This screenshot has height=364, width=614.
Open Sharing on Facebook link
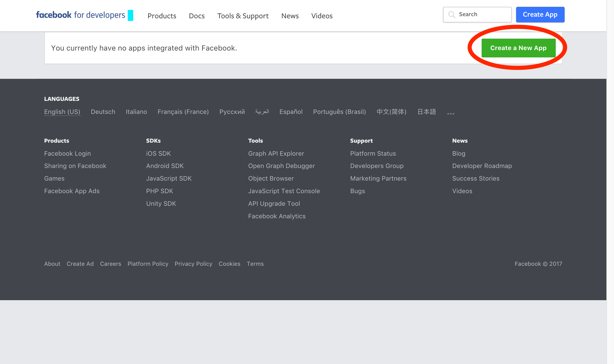pos(75,166)
